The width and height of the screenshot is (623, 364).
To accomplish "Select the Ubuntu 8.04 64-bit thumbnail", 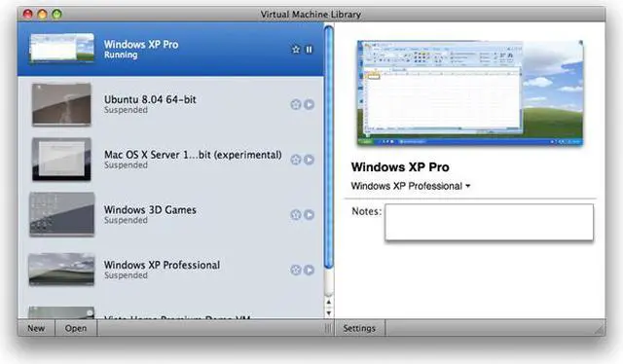I will [61, 104].
